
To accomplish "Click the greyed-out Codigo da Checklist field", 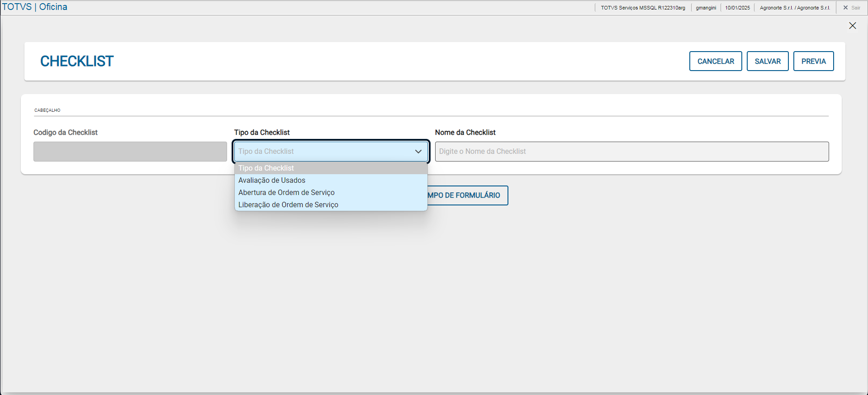I will click(x=130, y=152).
